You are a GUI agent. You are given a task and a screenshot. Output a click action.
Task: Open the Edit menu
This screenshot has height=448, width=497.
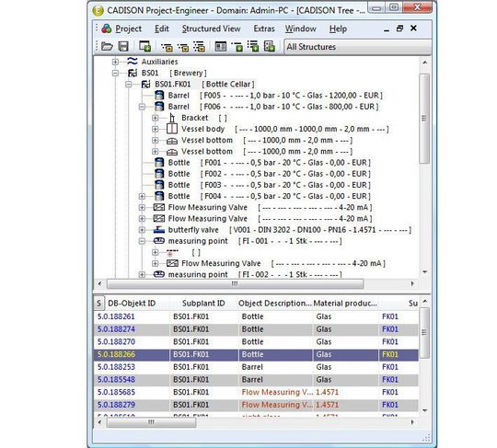(162, 29)
